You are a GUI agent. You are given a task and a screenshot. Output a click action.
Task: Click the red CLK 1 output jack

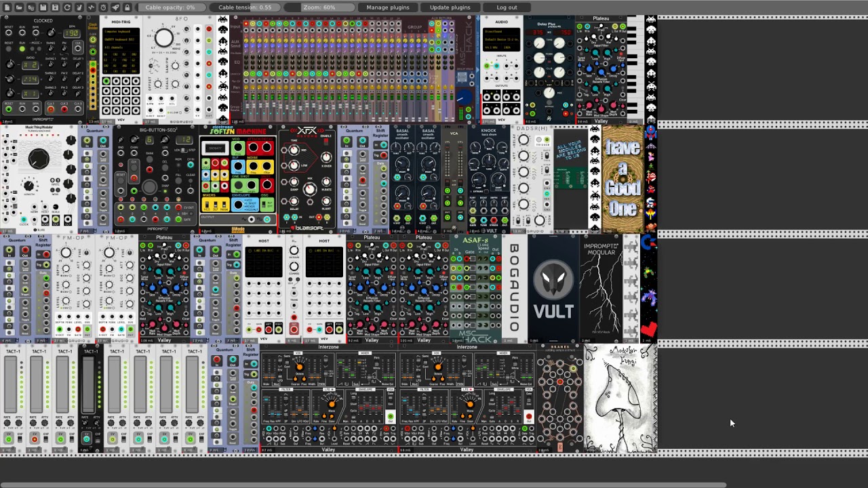click(51, 109)
